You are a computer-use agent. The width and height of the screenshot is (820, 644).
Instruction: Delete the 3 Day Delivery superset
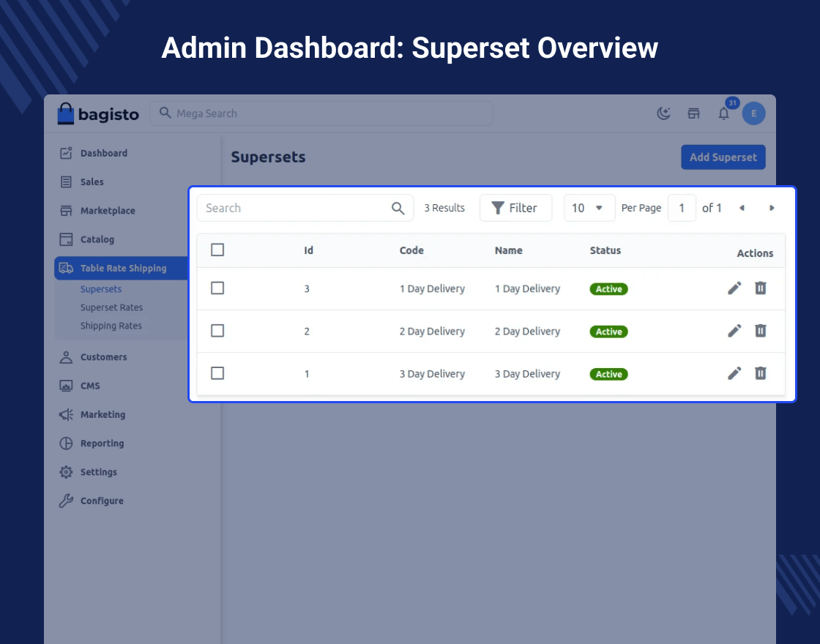pos(761,373)
